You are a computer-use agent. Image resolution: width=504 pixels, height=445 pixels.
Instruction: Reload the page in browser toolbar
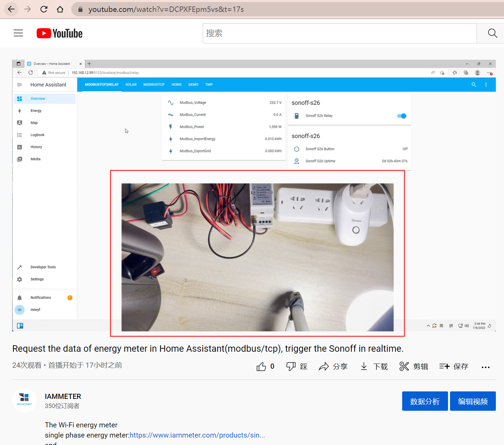coord(44,9)
